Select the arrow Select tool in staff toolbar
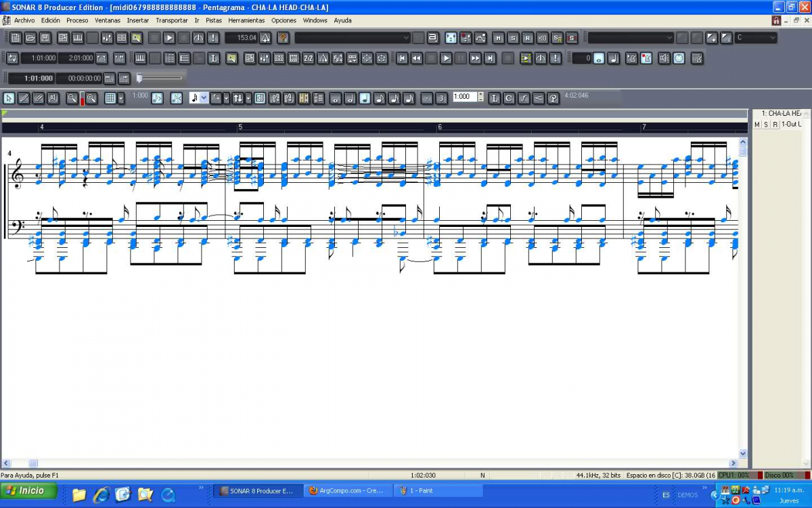Image resolution: width=812 pixels, height=508 pixels. [9, 98]
